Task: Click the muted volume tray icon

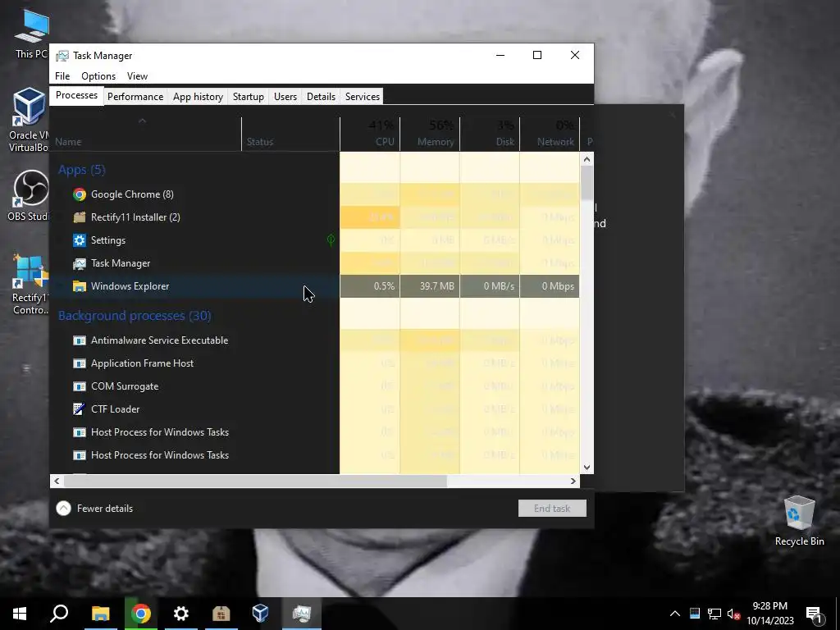Action: (x=733, y=614)
